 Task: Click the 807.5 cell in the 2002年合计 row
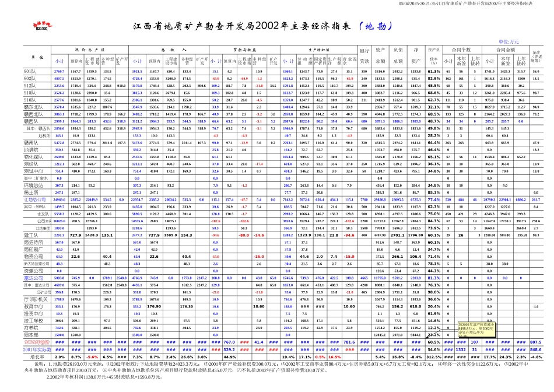pos(536,342)
